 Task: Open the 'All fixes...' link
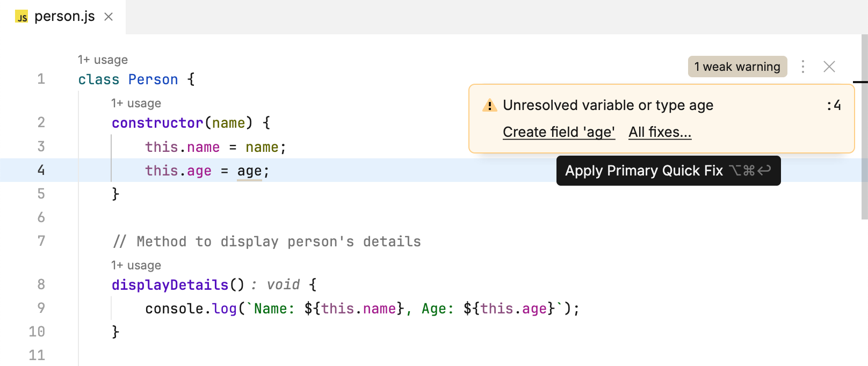[x=660, y=132]
